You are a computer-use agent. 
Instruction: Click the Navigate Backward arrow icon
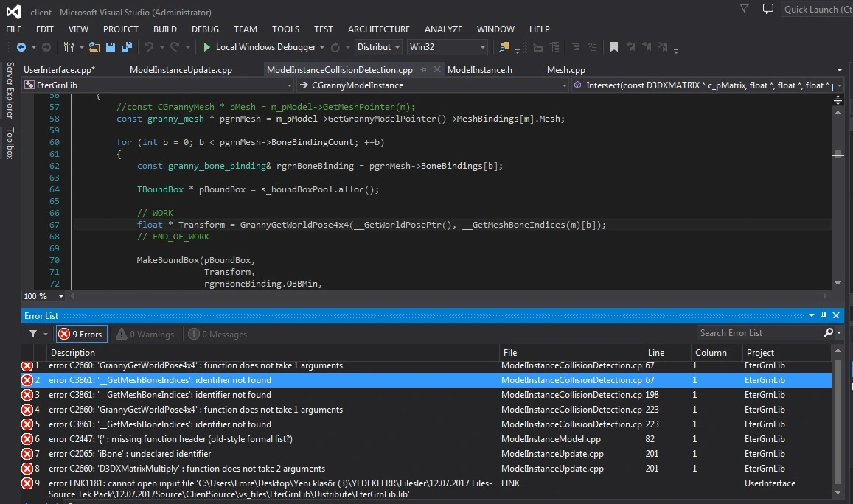click(x=21, y=47)
